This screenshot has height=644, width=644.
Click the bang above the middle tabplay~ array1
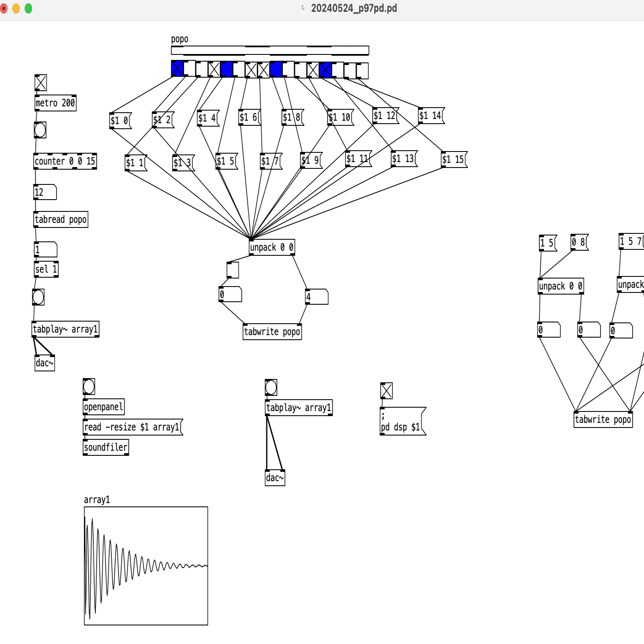click(x=271, y=387)
